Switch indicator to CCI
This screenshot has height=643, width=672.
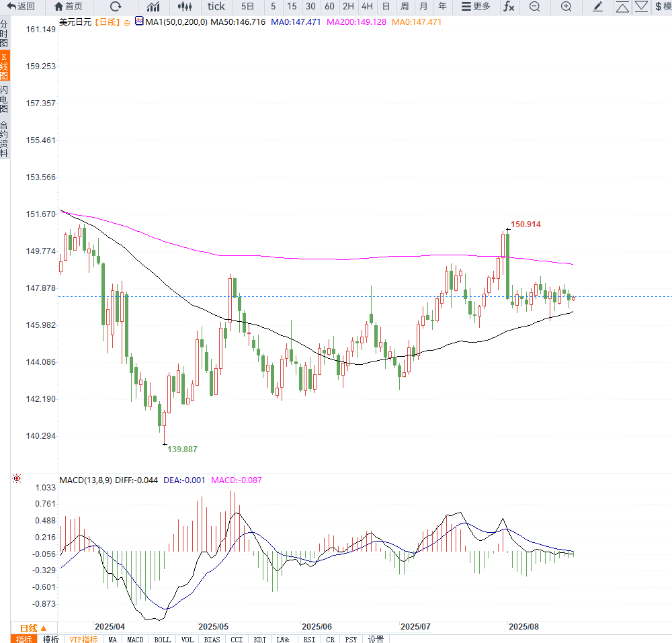237,639
